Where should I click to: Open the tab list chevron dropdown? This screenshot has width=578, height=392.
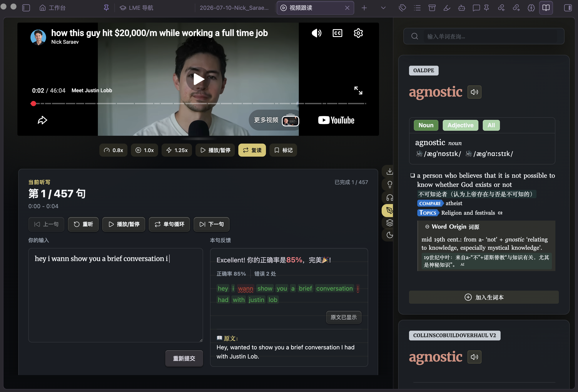[383, 8]
